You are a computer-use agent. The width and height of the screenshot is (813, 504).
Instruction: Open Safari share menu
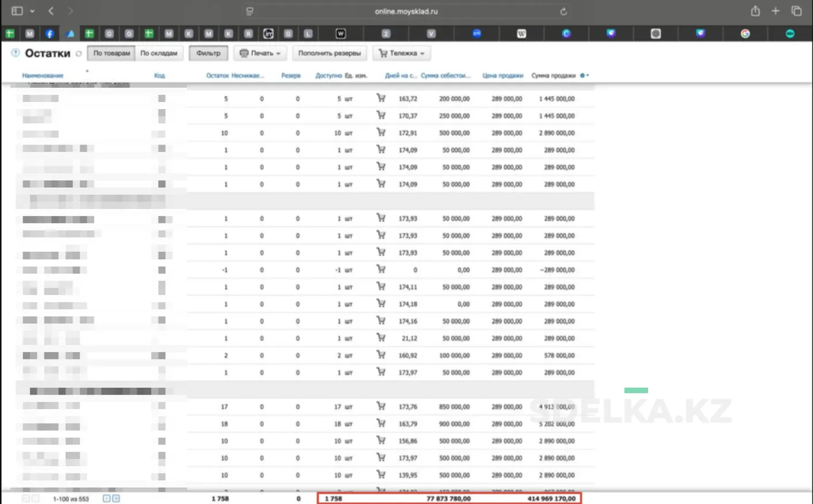pos(755,11)
